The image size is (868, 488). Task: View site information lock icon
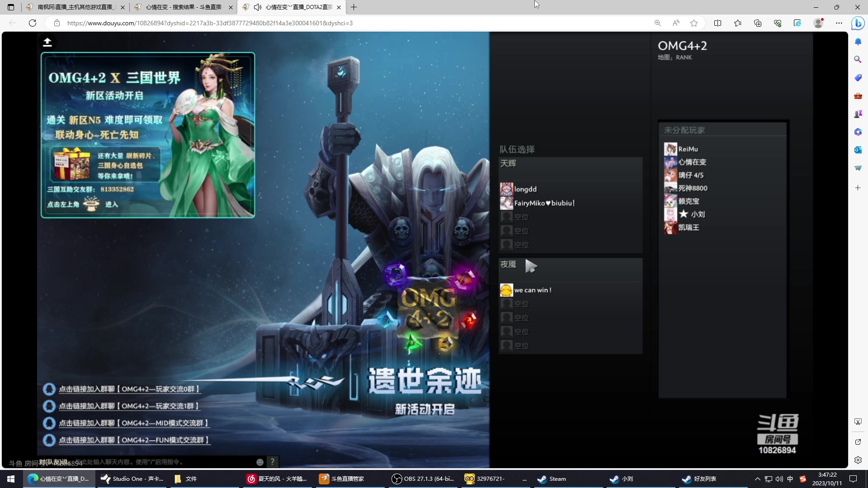(57, 23)
